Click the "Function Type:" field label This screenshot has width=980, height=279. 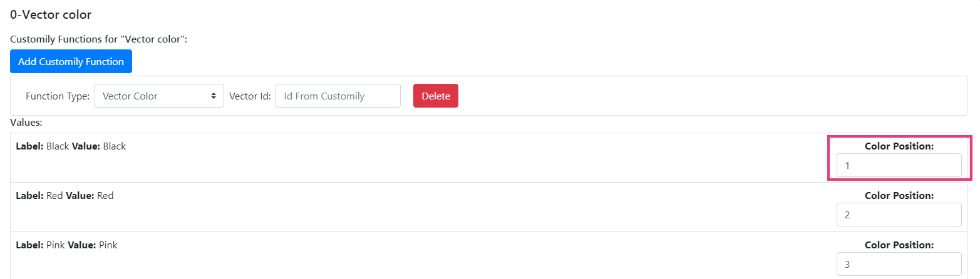(58, 96)
